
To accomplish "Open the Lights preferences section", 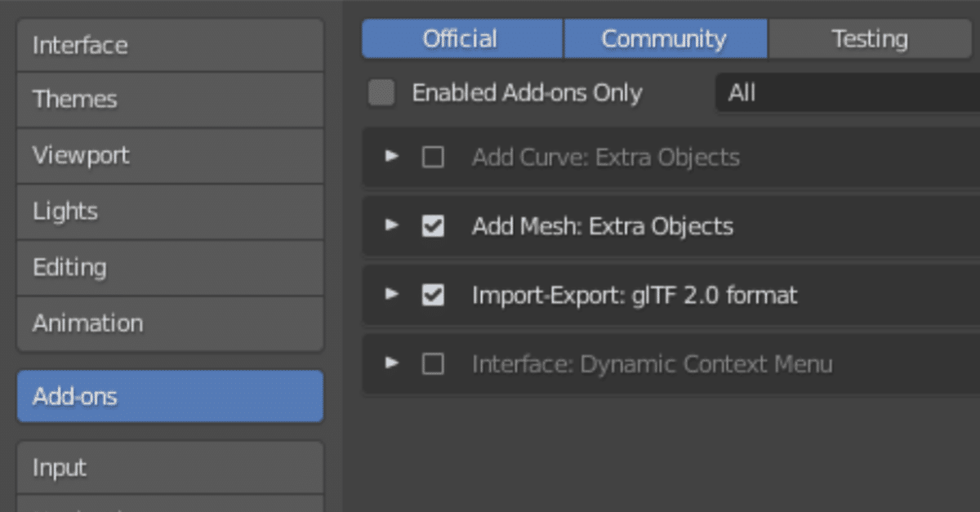I will coord(170,211).
